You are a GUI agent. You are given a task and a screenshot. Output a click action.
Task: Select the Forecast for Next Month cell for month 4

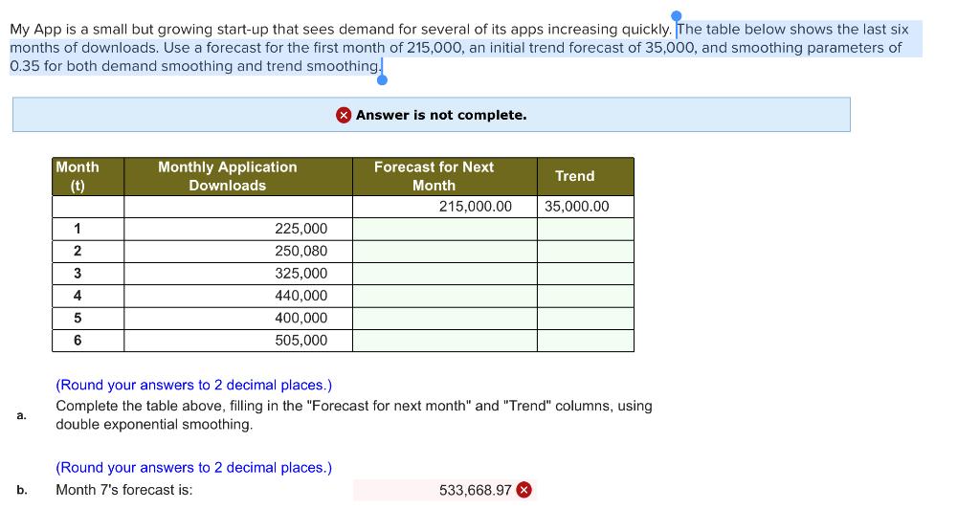tap(445, 296)
